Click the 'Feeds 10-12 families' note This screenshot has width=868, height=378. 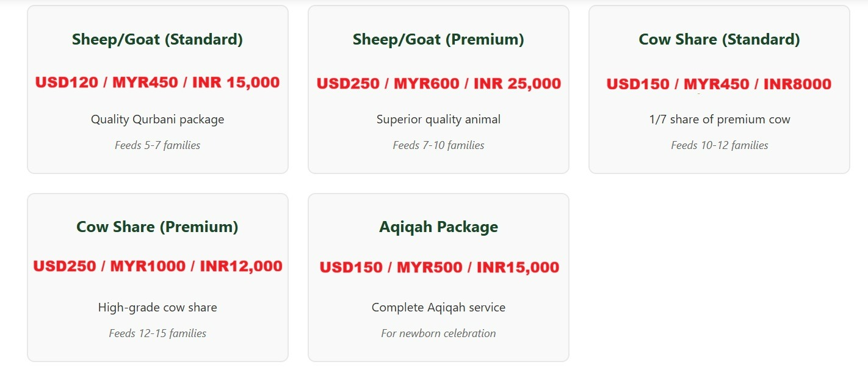pos(719,145)
